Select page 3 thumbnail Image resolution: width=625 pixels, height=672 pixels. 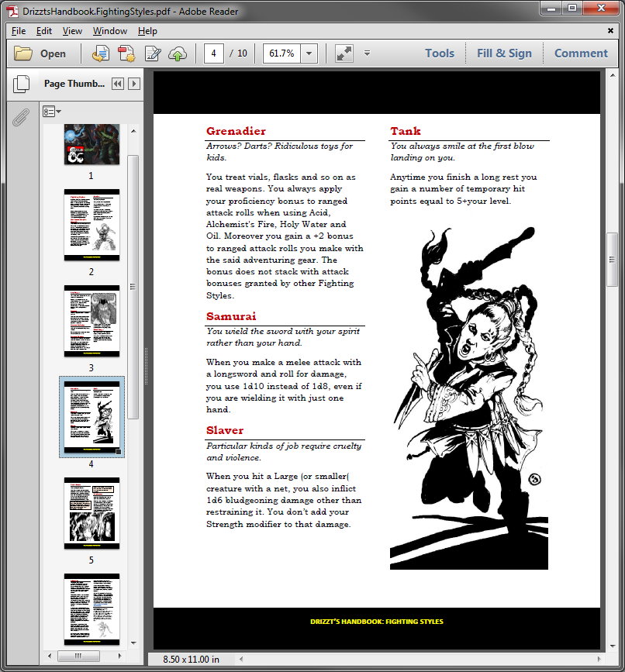pos(92,321)
